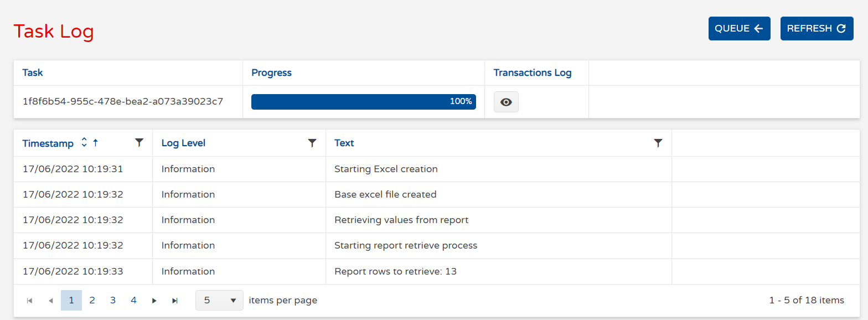Expand the items per page dropdown

point(219,301)
